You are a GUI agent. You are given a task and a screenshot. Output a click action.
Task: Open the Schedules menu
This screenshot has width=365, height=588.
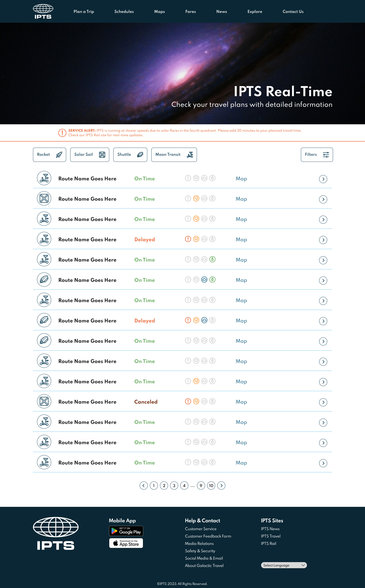(124, 11)
